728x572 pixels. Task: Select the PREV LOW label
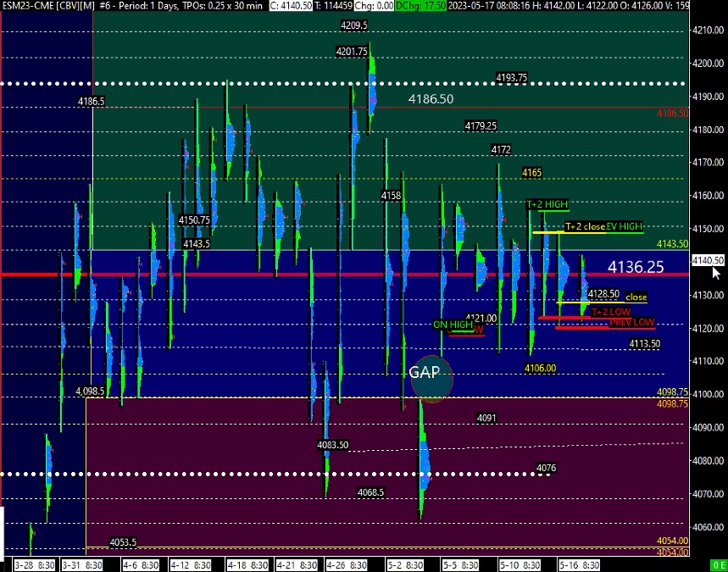tap(631, 322)
